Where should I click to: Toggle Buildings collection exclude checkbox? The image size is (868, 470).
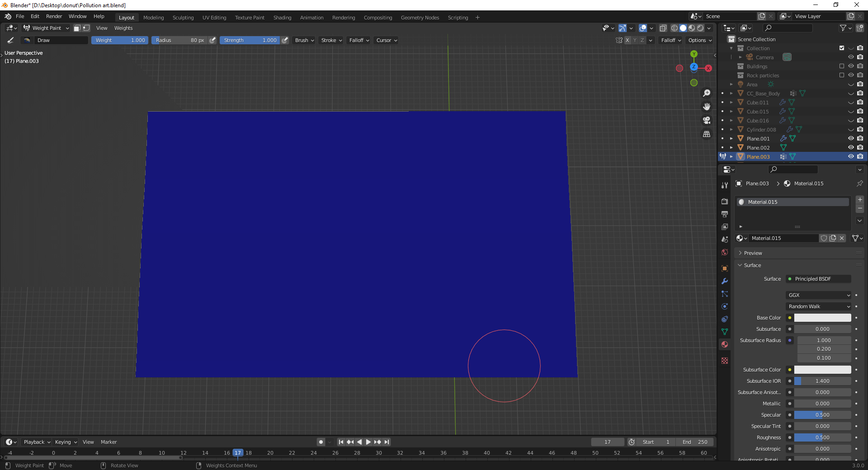(842, 66)
